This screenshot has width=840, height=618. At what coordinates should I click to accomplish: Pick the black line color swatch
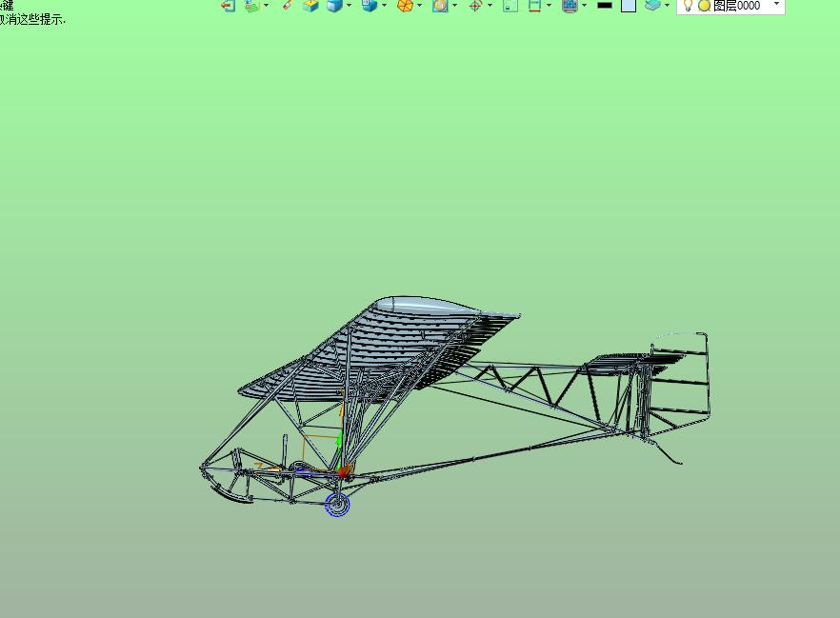(x=605, y=6)
